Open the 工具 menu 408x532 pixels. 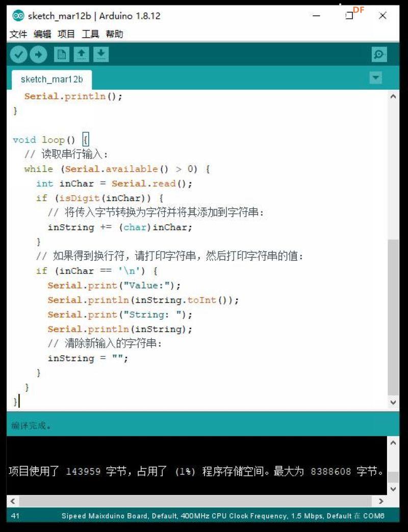(x=90, y=34)
